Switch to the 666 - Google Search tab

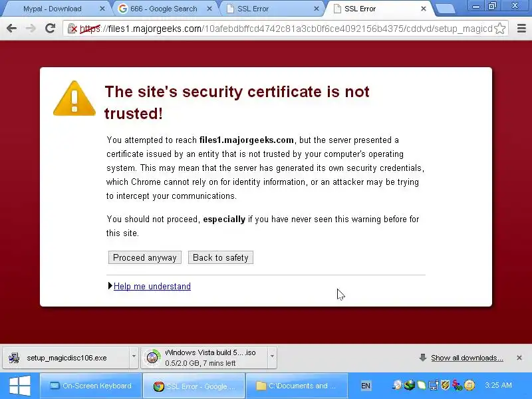(x=164, y=9)
